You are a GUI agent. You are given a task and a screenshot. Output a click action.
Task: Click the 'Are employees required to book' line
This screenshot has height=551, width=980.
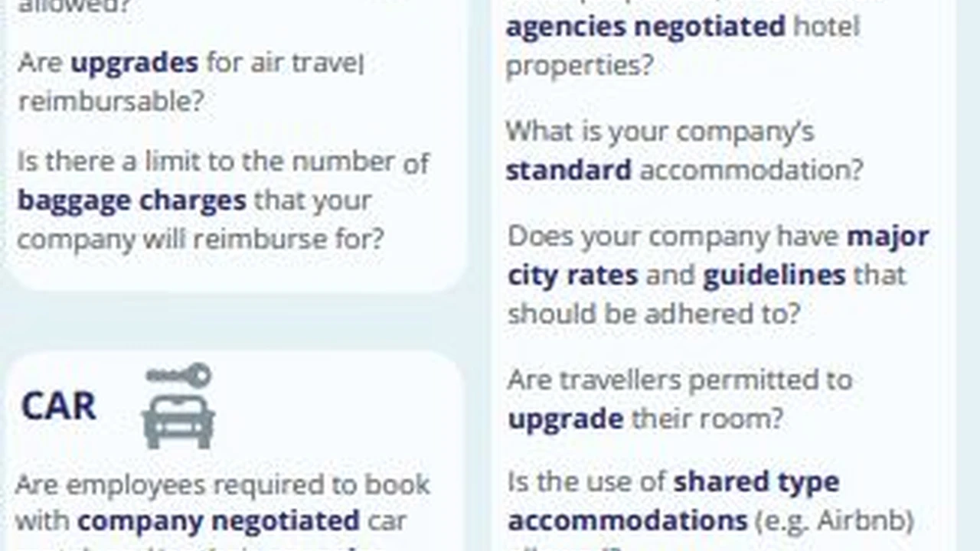(223, 484)
